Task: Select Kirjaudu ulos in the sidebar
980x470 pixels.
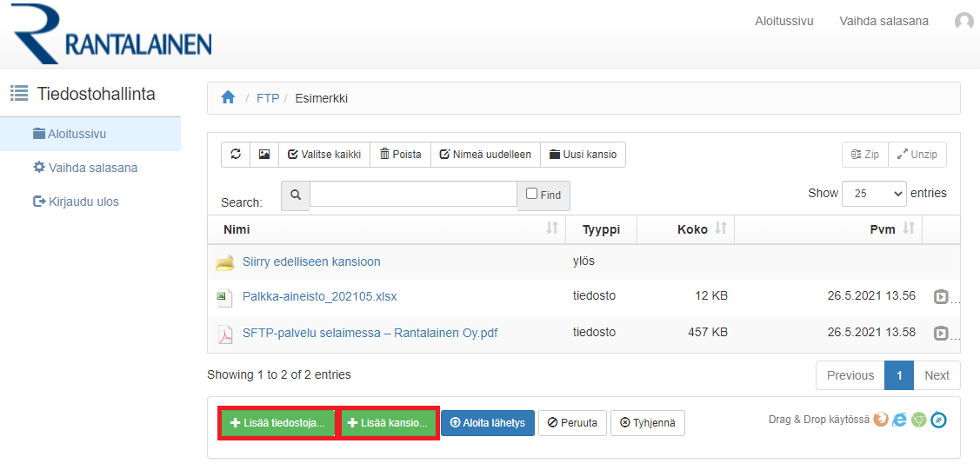Action: tap(83, 202)
